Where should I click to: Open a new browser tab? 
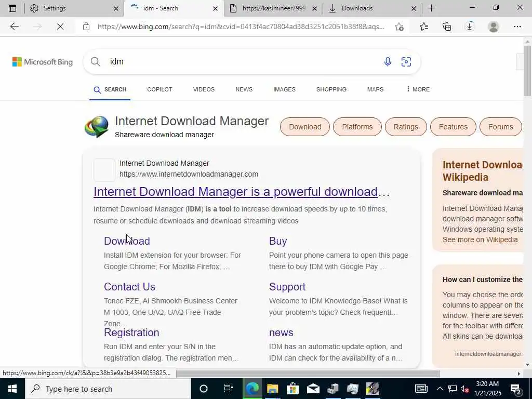431,8
